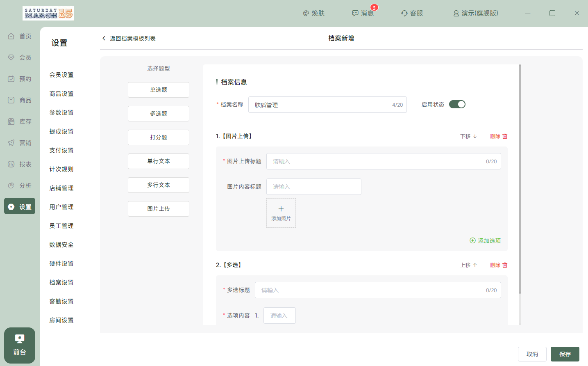Move question 2 up with 上移
The image size is (588, 366).
click(468, 265)
